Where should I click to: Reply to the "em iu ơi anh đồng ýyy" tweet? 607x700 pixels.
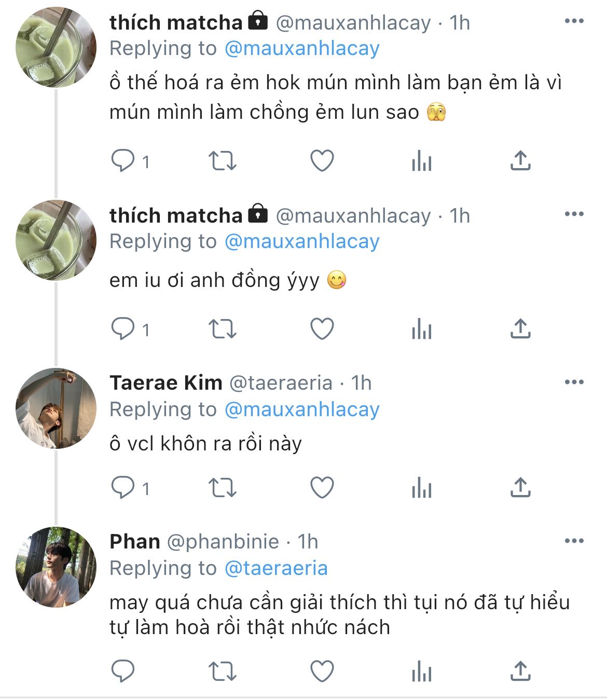(123, 329)
